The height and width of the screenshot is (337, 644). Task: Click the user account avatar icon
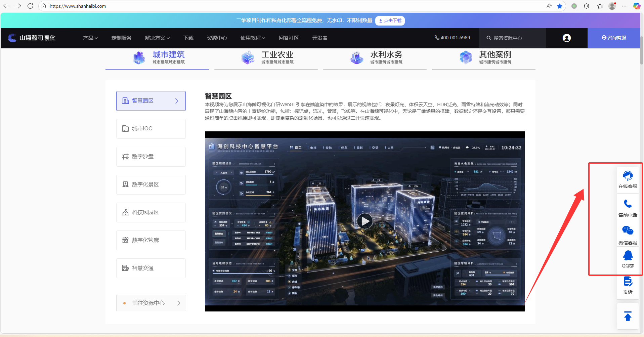(567, 38)
